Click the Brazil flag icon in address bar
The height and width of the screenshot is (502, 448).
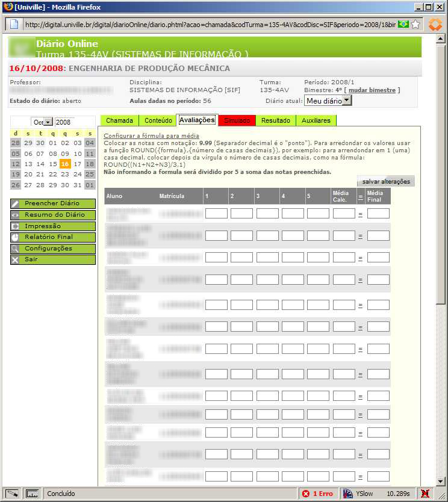click(x=403, y=24)
